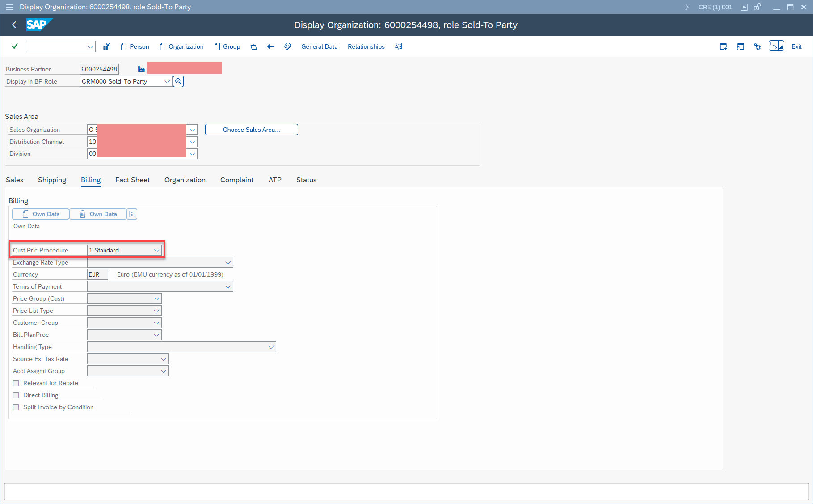
Task: Switch to the Shipping tab
Action: pos(52,180)
